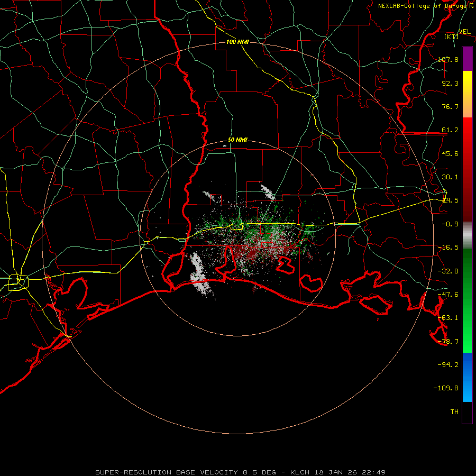Image resolution: width=476 pixels, height=476 pixels.
Task: Click the KLCH station identifier in caption
Action: 300,472
